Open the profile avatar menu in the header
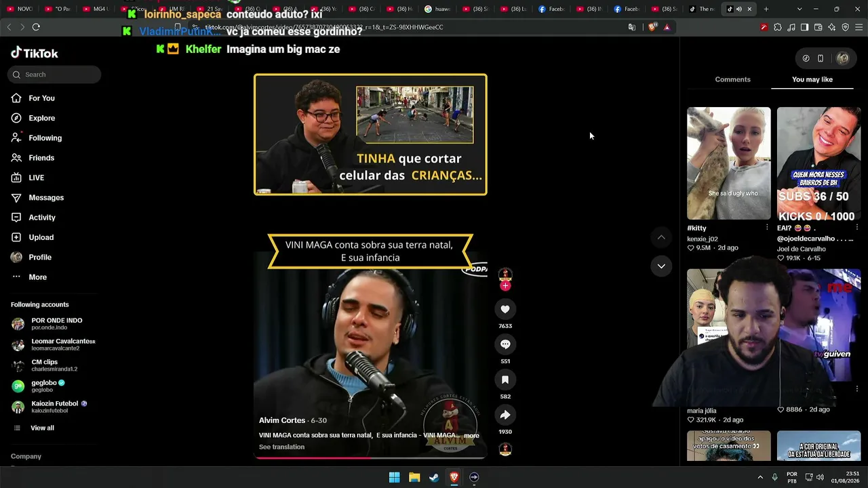The height and width of the screenshot is (488, 868). point(843,58)
